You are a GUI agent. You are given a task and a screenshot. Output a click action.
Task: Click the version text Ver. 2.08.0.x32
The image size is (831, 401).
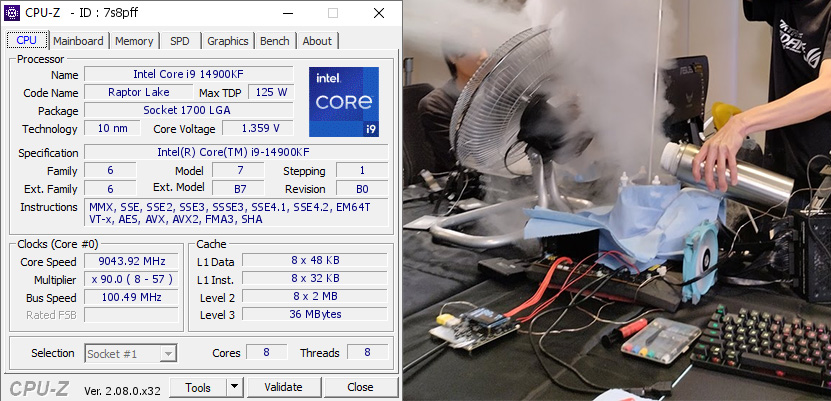(x=122, y=391)
